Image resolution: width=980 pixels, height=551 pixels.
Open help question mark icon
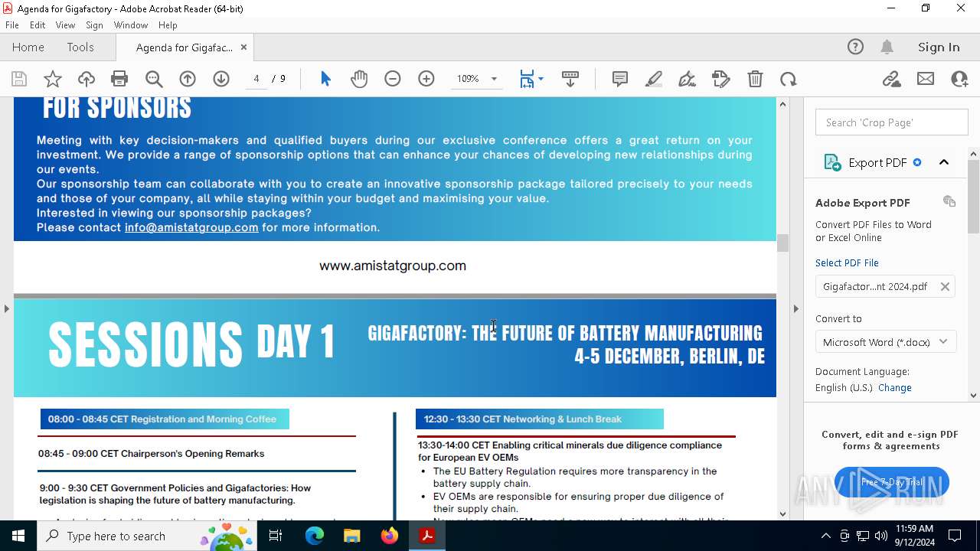(x=855, y=47)
